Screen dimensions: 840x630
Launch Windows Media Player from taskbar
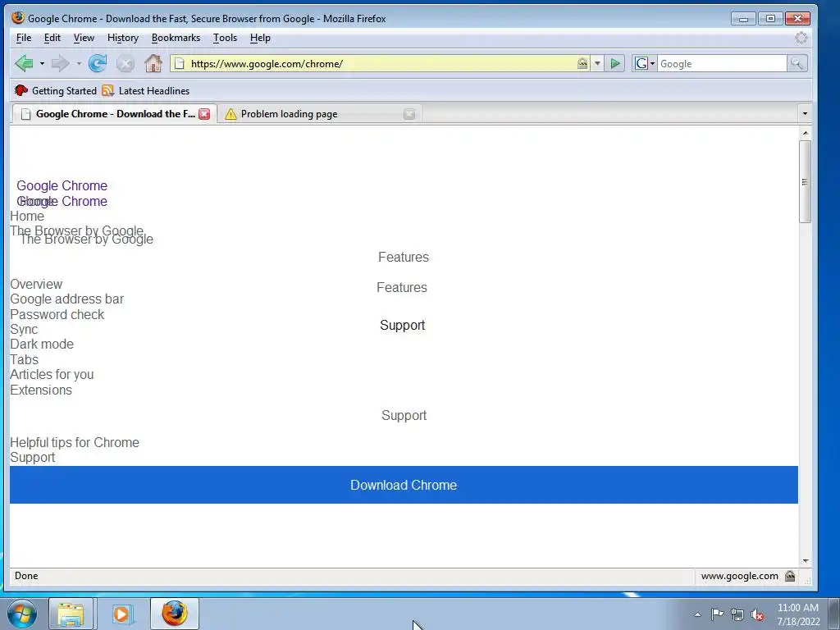tap(121, 614)
